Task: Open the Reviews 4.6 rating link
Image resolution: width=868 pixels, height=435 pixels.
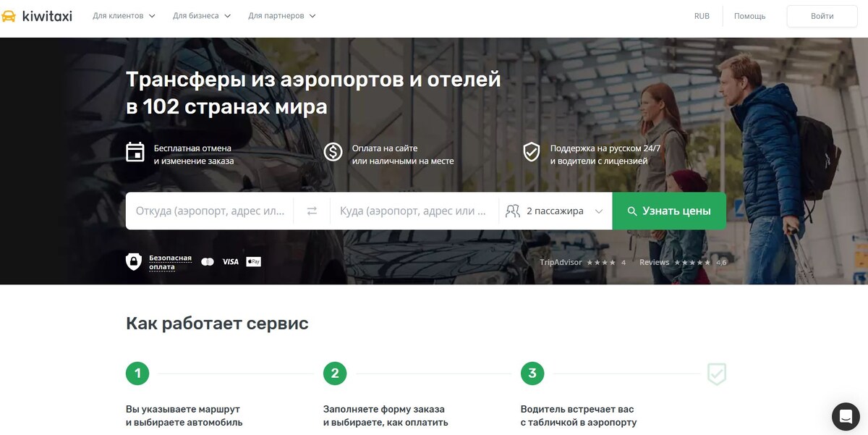Action: tap(683, 262)
